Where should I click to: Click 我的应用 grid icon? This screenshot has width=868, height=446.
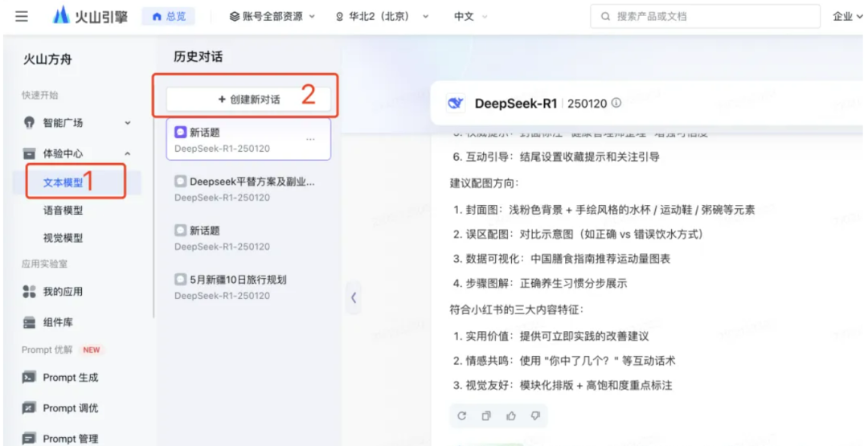pos(29,292)
